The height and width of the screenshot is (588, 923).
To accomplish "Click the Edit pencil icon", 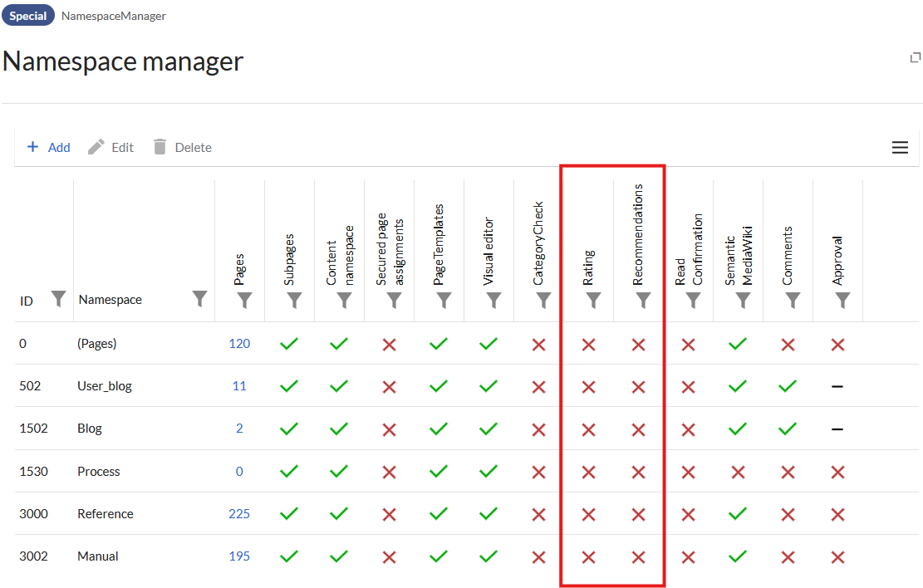I will [96, 147].
